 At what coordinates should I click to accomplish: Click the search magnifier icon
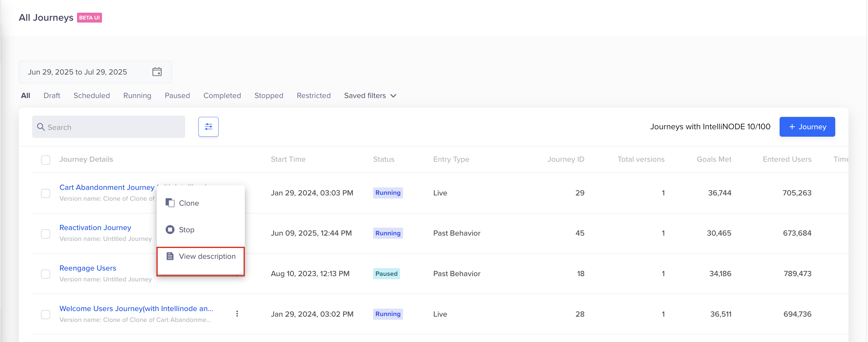[41, 127]
